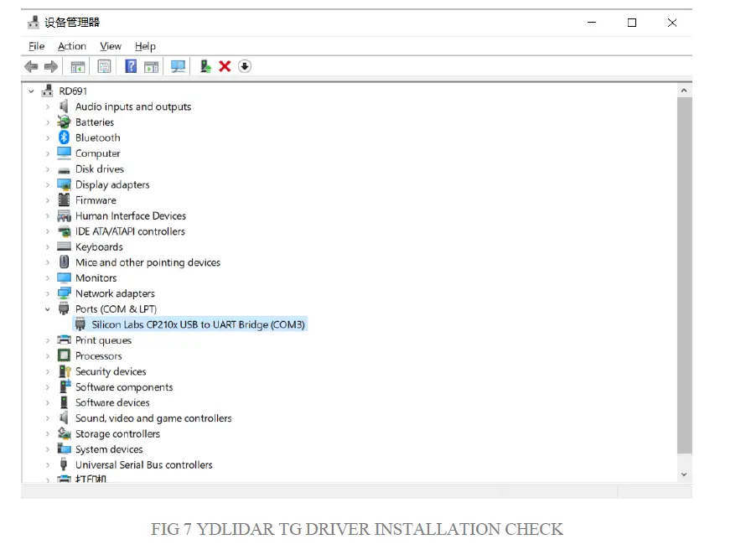
Task: Click the Forward arrow toolbar icon
Action: click(51, 66)
